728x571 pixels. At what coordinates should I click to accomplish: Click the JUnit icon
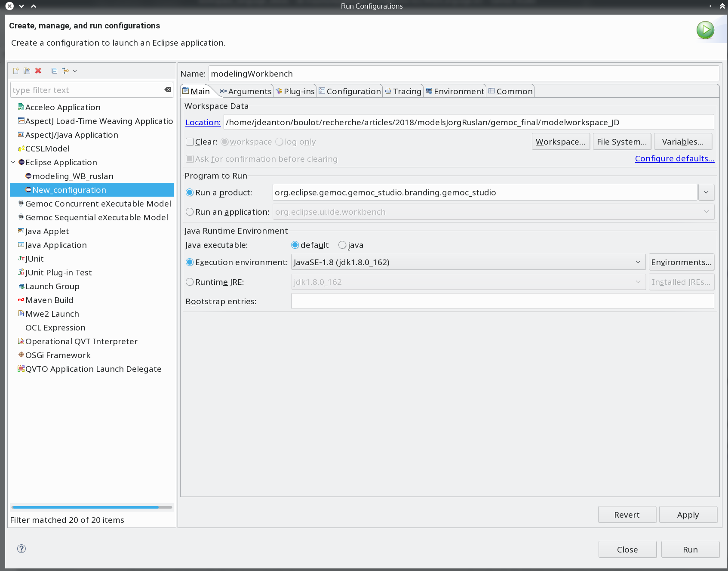[21, 258]
